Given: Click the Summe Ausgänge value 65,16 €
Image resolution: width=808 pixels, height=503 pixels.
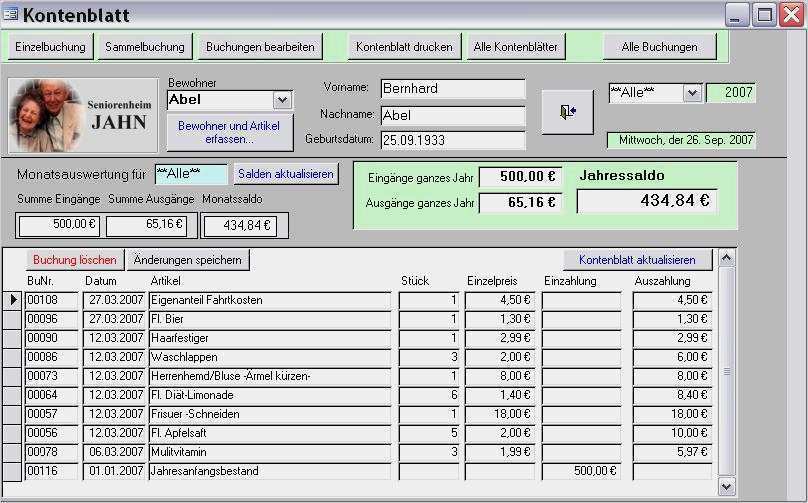Looking at the screenshot, I should (146, 225).
